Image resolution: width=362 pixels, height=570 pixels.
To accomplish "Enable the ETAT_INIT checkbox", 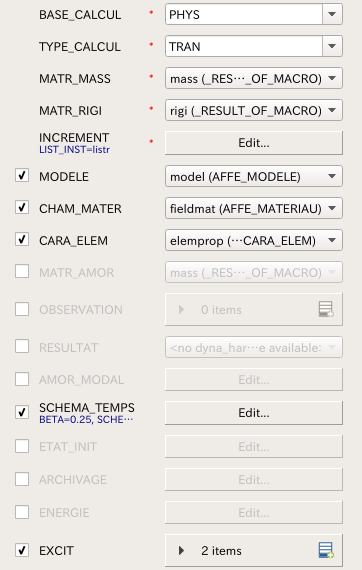I will 22,446.
